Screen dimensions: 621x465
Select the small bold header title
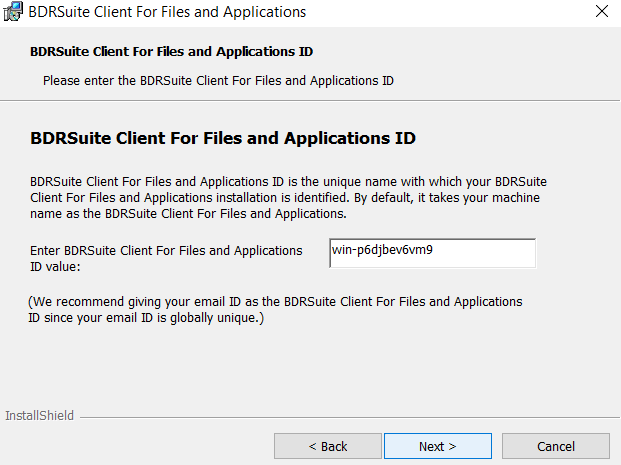tap(171, 51)
